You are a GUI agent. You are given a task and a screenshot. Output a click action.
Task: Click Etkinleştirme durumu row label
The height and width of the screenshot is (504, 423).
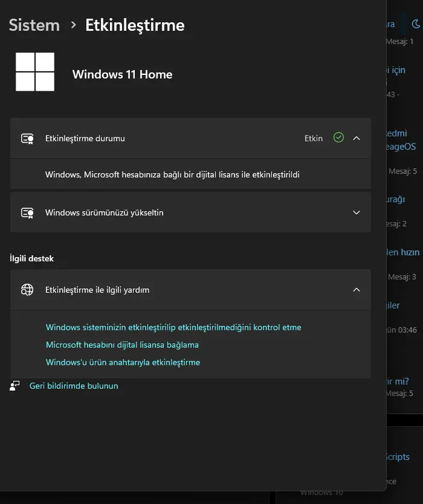[85, 139]
